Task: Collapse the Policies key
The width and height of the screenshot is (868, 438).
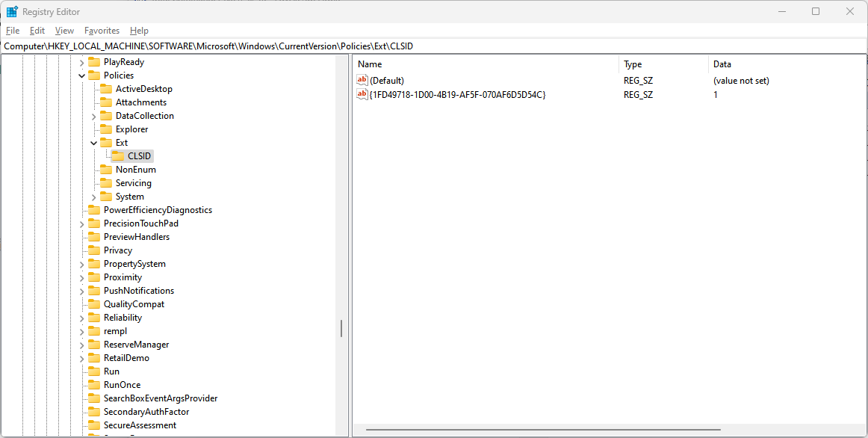Action: [82, 75]
